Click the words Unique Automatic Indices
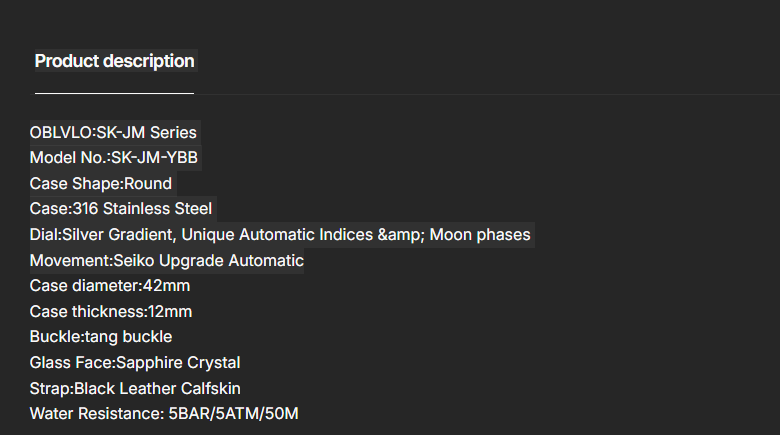This screenshot has height=435, width=780. 277,235
